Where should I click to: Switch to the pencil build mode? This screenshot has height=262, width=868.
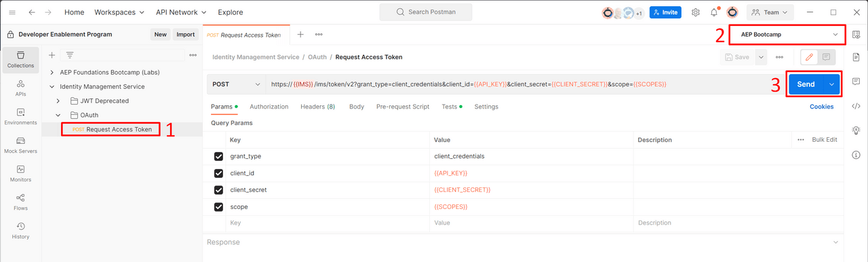point(809,57)
